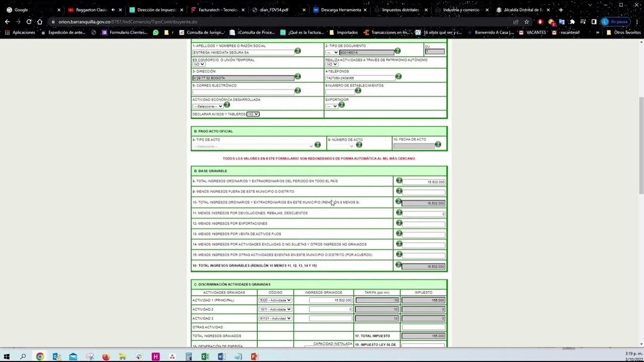Screen dimensions: 644x362
Task: Open the Chrome extensions puzzle icon
Action: pos(572,22)
